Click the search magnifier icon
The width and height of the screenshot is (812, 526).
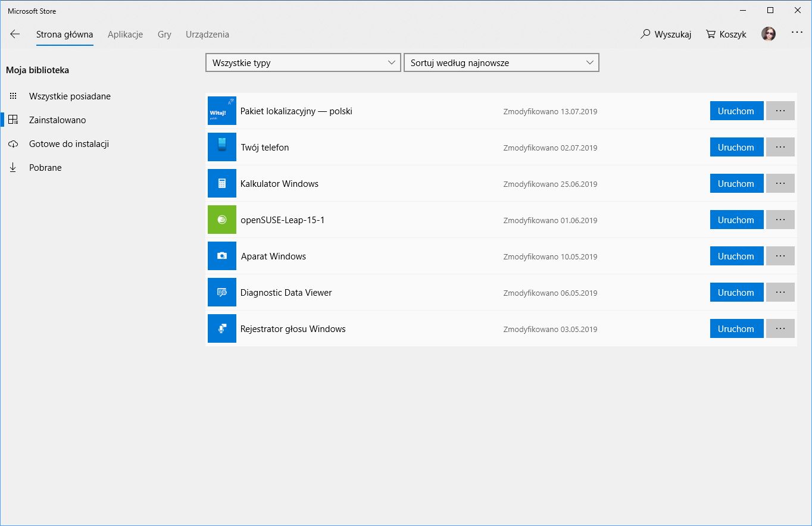[645, 34]
